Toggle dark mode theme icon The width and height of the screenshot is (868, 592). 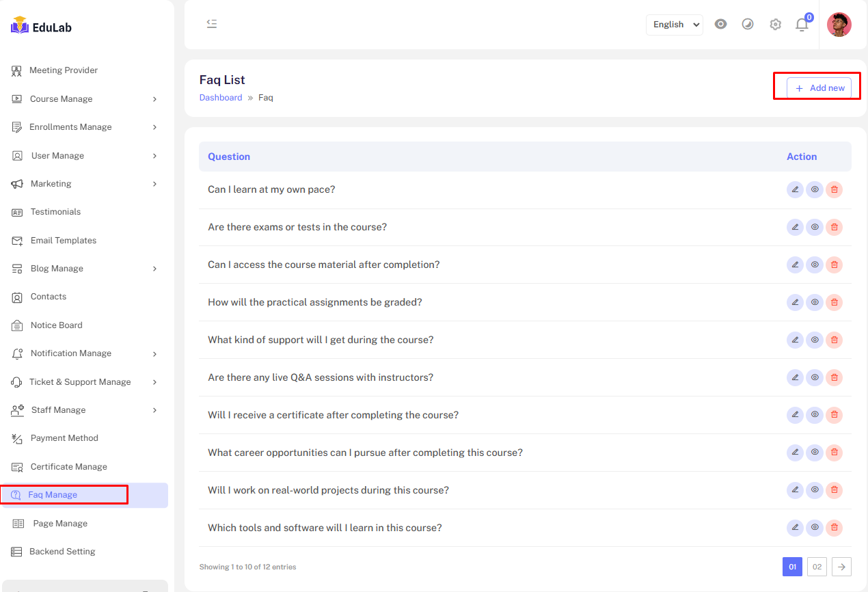coord(748,25)
